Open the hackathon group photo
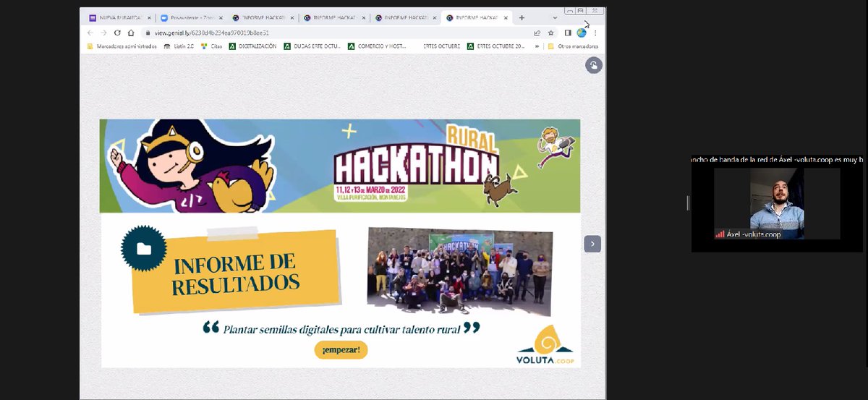This screenshot has width=868, height=400. click(x=459, y=272)
